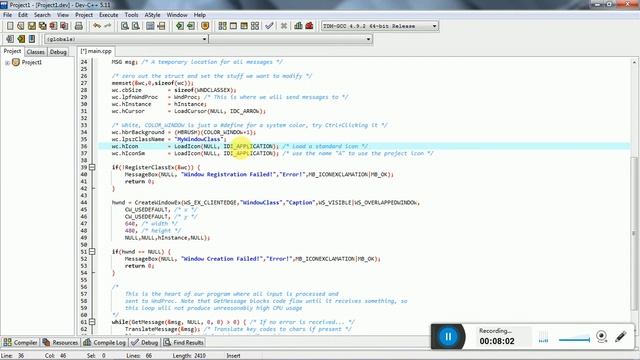Image resolution: width=640 pixels, height=360 pixels.
Task: Click the Run window icon
Action: (x=233, y=26)
